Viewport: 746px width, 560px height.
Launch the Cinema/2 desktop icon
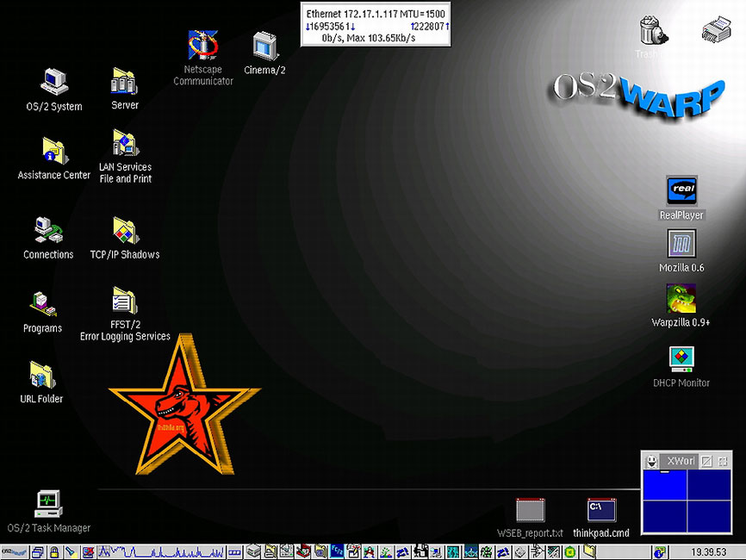(x=264, y=47)
